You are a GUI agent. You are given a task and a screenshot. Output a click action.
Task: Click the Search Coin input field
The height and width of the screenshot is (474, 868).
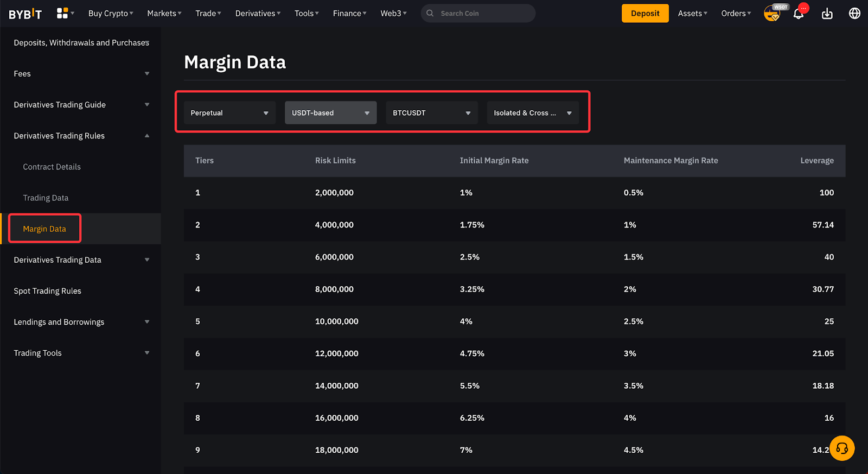tap(483, 14)
